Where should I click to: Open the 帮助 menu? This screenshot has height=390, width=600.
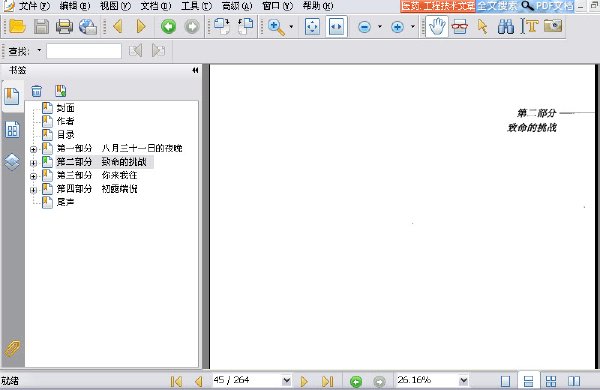pos(318,6)
